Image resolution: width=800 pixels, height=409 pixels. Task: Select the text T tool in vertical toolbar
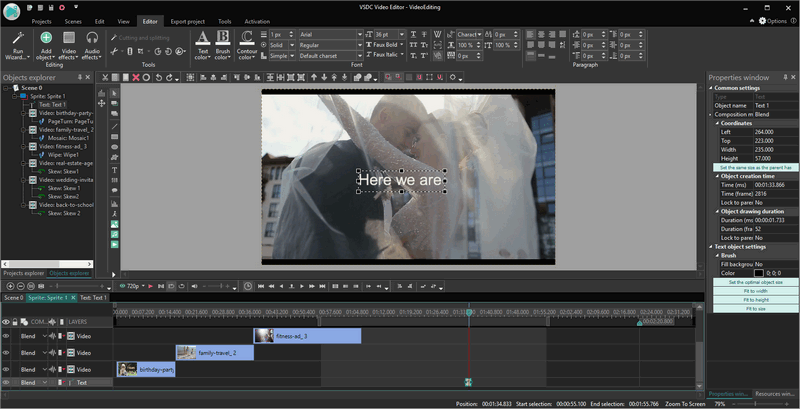click(114, 170)
